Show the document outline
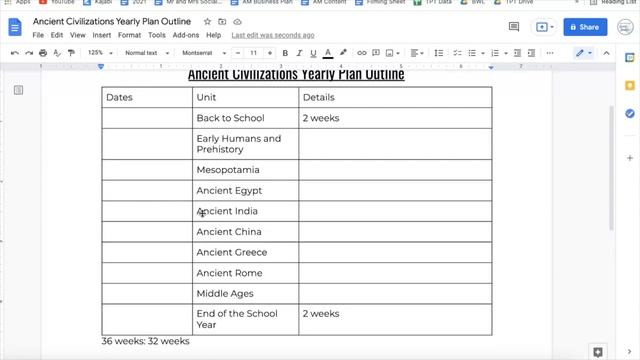640x360 pixels. click(x=18, y=90)
